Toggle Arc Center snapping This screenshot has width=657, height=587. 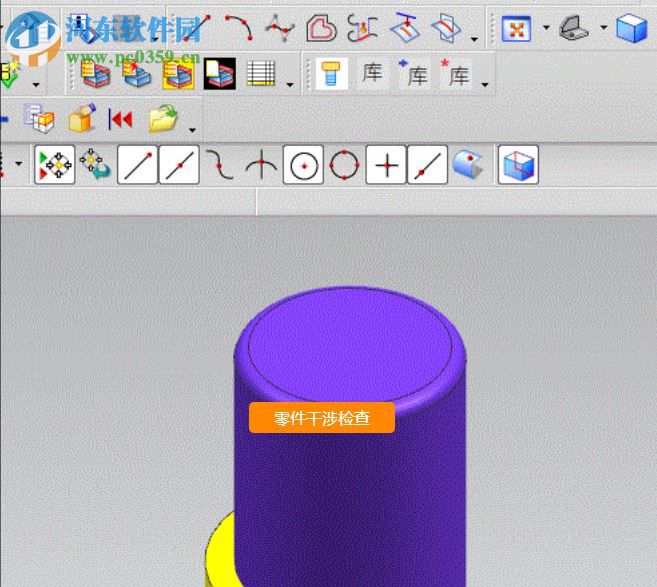[x=303, y=165]
